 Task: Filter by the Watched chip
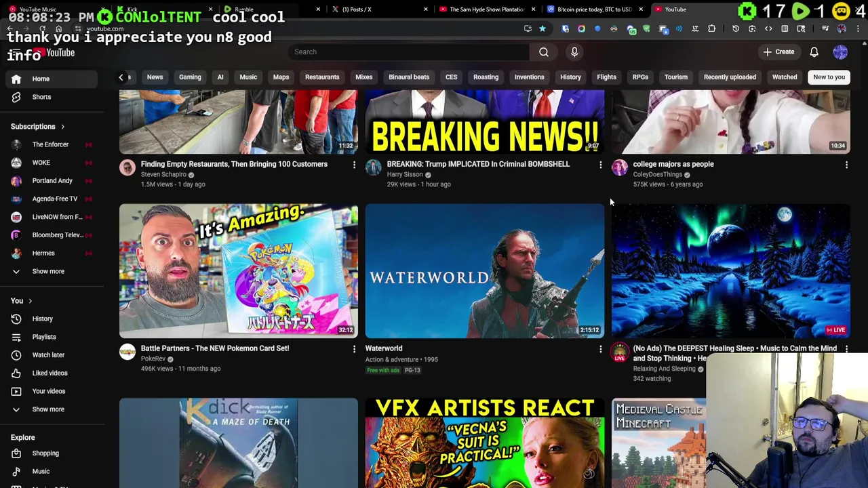785,77
